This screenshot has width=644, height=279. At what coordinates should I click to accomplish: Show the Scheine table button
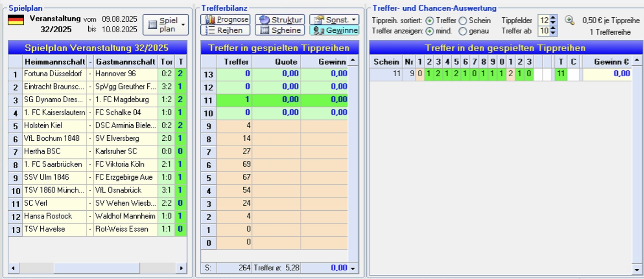pos(279,30)
